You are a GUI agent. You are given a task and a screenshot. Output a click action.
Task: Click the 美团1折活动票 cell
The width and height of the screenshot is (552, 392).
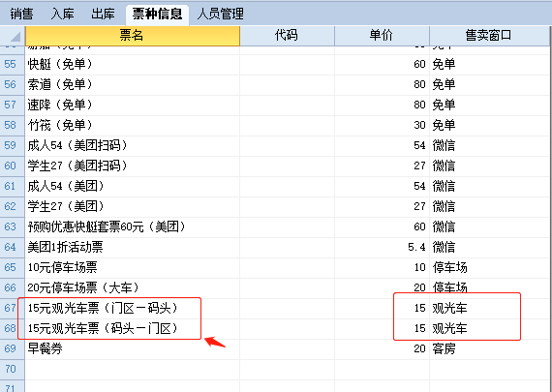133,248
